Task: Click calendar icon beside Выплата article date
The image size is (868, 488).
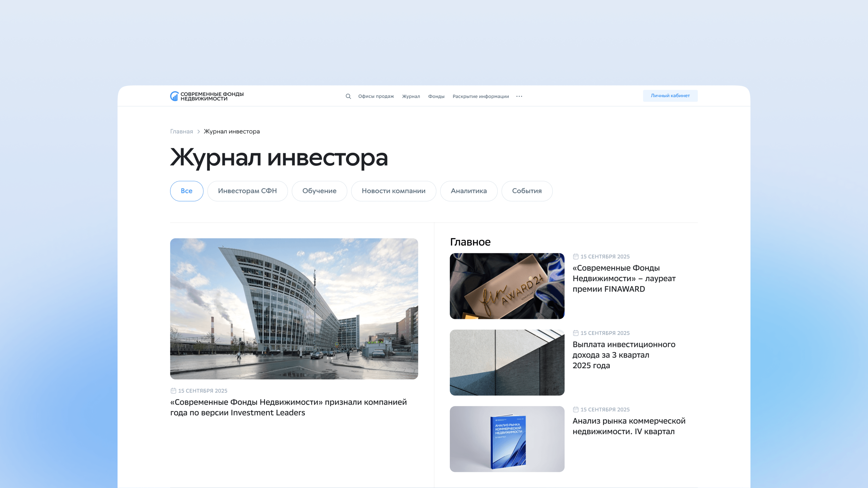Action: coord(576,333)
